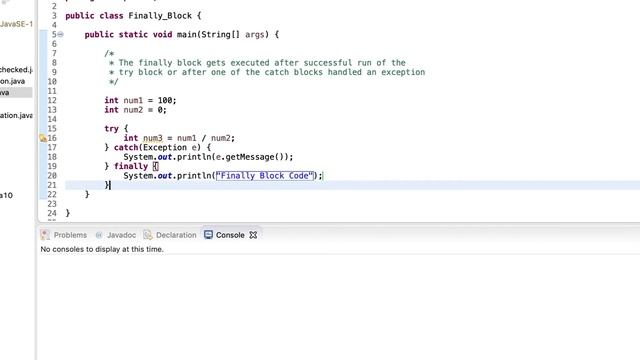Select the 'checked.j' file in Package Explorer
The image size is (640, 360).
[x=16, y=70]
